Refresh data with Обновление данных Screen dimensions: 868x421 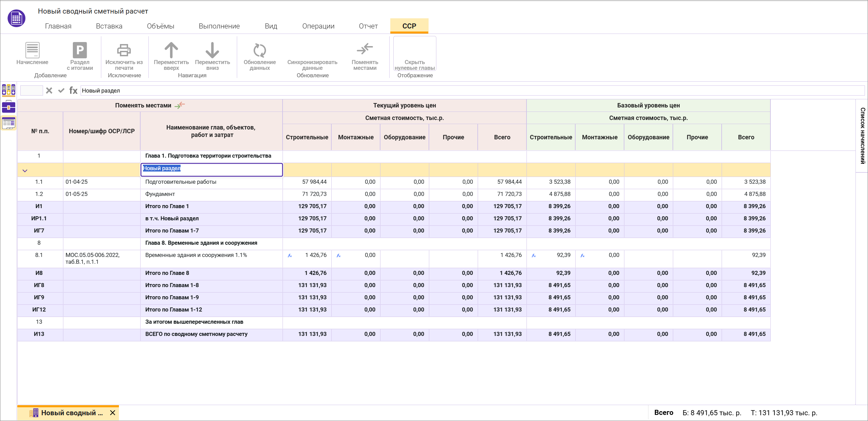point(260,51)
